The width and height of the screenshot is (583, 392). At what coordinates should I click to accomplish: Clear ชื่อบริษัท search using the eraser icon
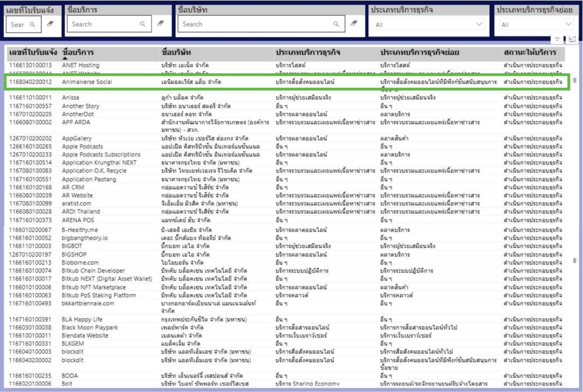(x=354, y=24)
